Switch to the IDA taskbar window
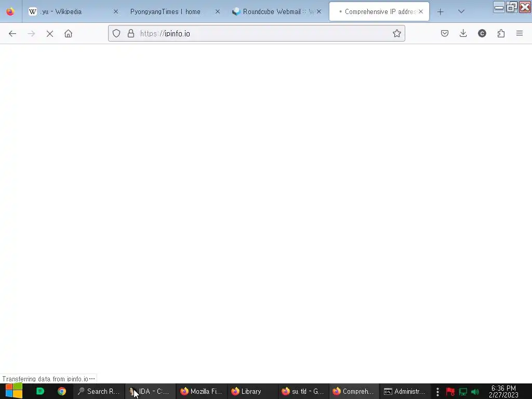532x399 pixels. (x=150, y=391)
